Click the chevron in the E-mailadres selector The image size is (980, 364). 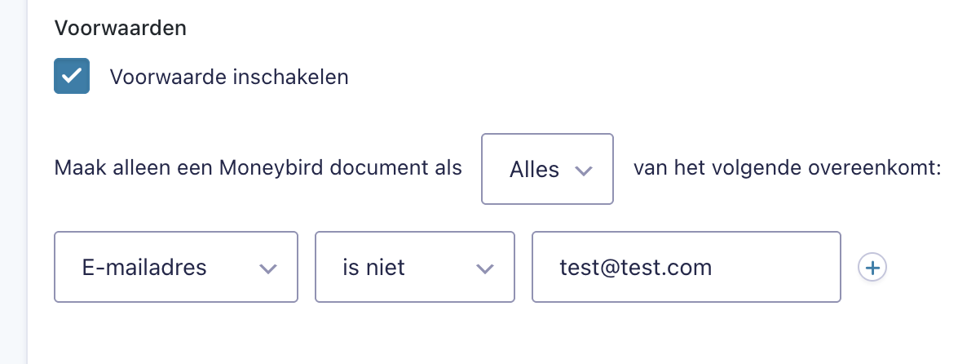[x=267, y=268]
